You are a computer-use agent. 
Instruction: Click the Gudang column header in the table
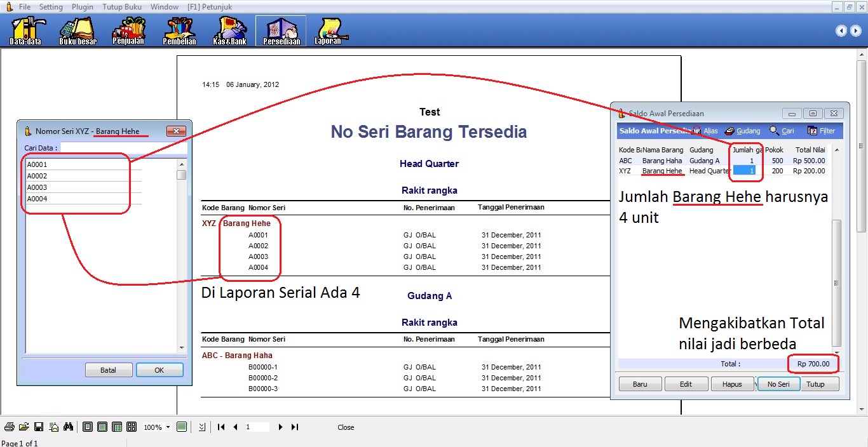coord(702,150)
